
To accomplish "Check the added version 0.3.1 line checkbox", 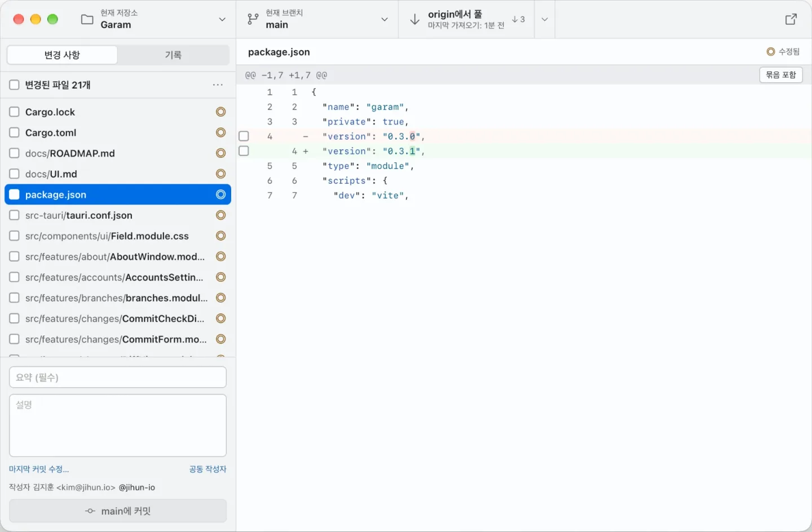I will pyautogui.click(x=244, y=150).
